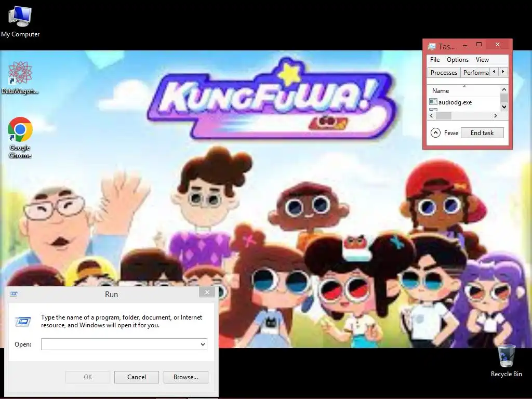Image resolution: width=532 pixels, height=399 pixels.
Task: Select the audiodg.exe process row
Action: [x=463, y=102]
